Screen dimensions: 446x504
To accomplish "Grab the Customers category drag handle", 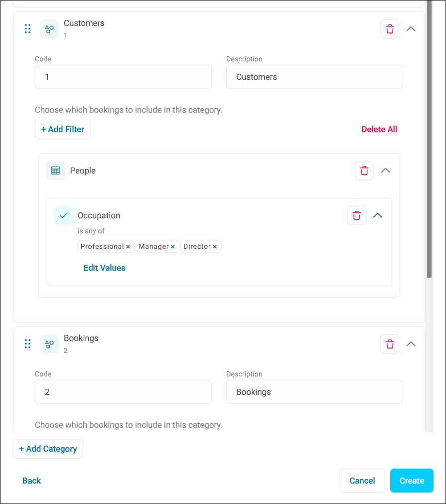I will tap(27, 29).
